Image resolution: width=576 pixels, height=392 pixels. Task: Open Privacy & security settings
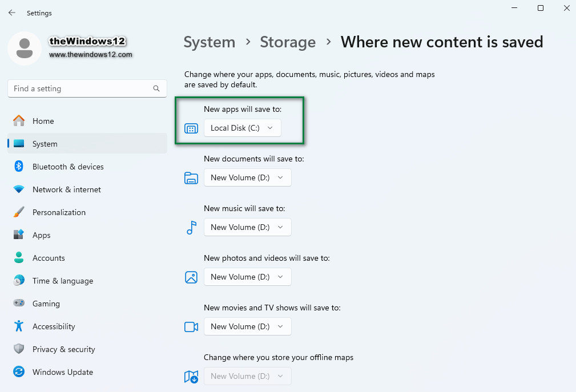click(87, 349)
